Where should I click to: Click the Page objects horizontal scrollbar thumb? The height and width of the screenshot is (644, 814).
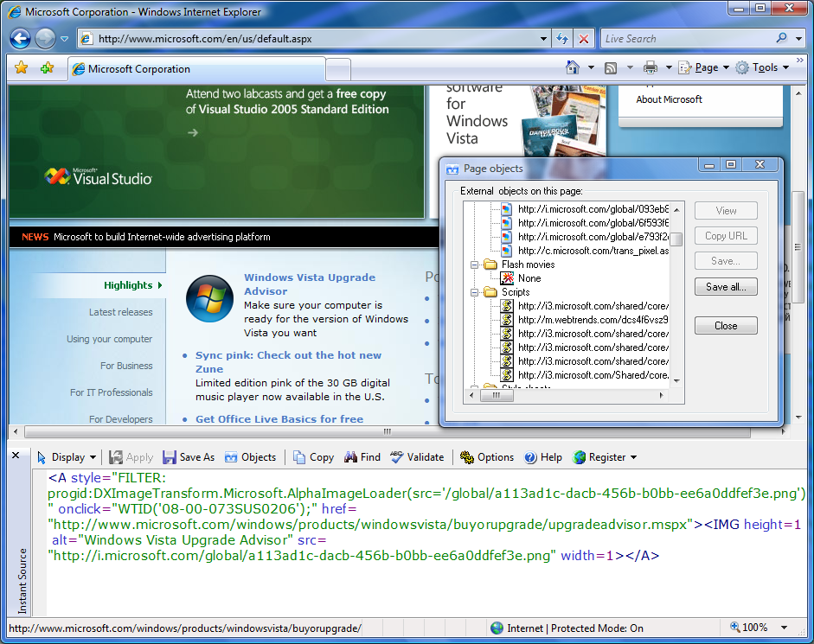point(496,396)
